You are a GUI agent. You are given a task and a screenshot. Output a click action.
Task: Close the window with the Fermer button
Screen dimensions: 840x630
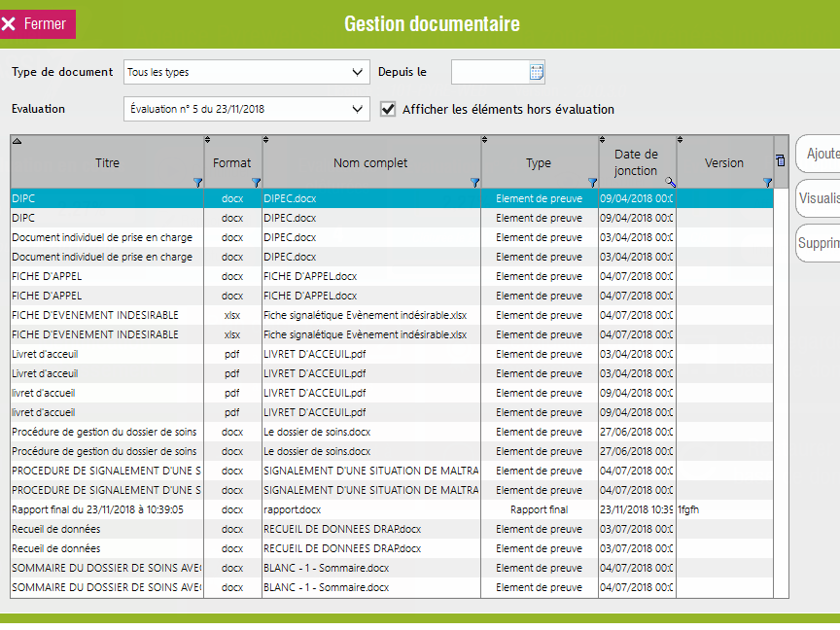[x=38, y=24]
